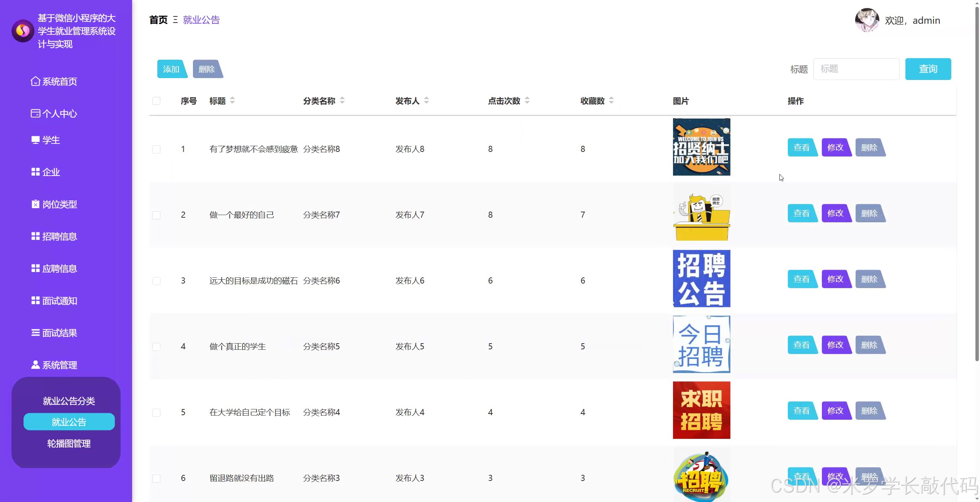This screenshot has height=502, width=980.
Task: Sort table by 分类名称 column arrows
Action: [342, 101]
